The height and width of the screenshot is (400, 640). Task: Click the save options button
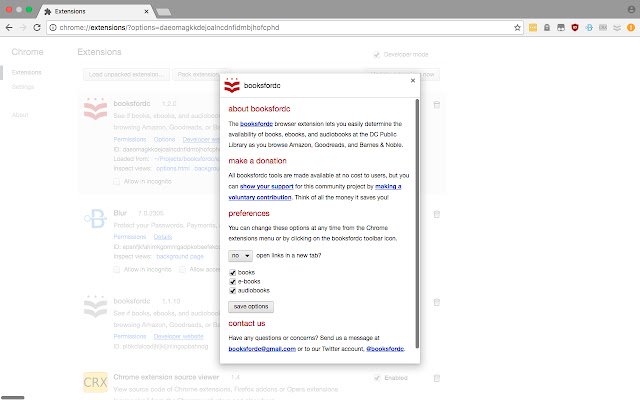251,307
